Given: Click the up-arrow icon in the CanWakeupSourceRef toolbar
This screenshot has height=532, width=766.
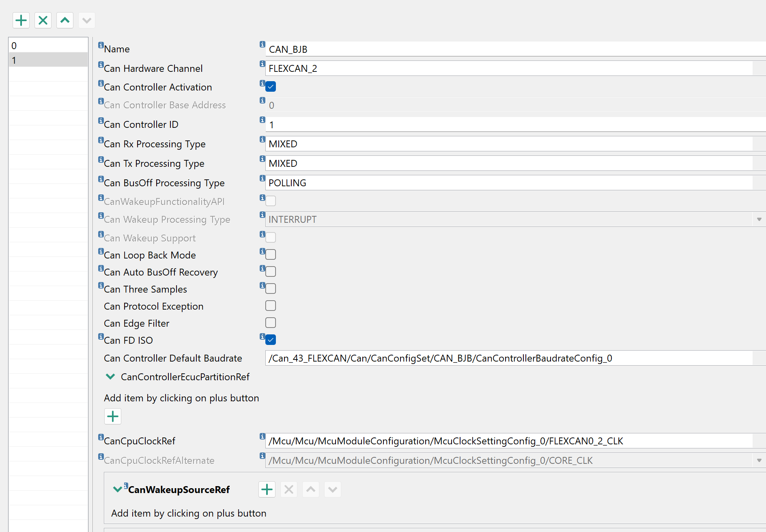Looking at the screenshot, I should pyautogui.click(x=310, y=489).
